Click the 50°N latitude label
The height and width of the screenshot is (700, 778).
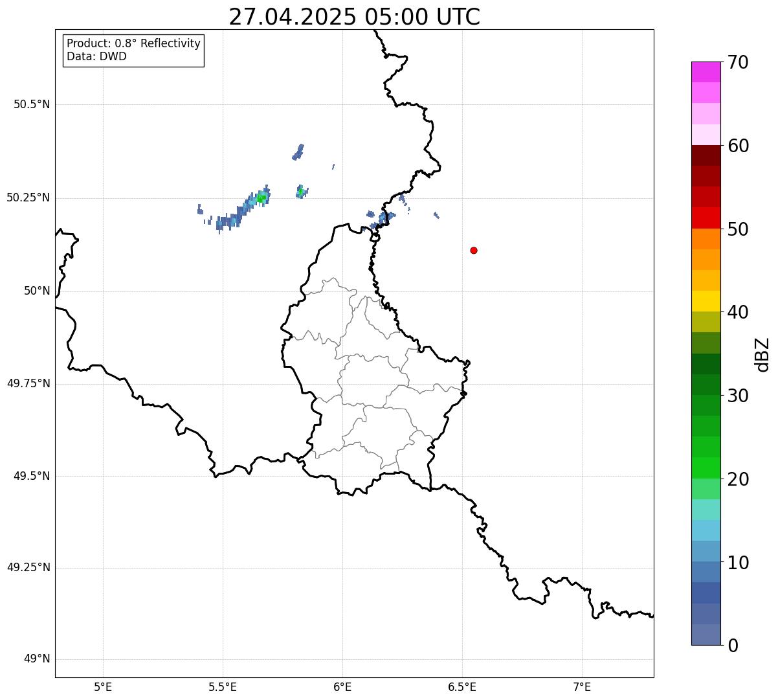pyautogui.click(x=37, y=291)
